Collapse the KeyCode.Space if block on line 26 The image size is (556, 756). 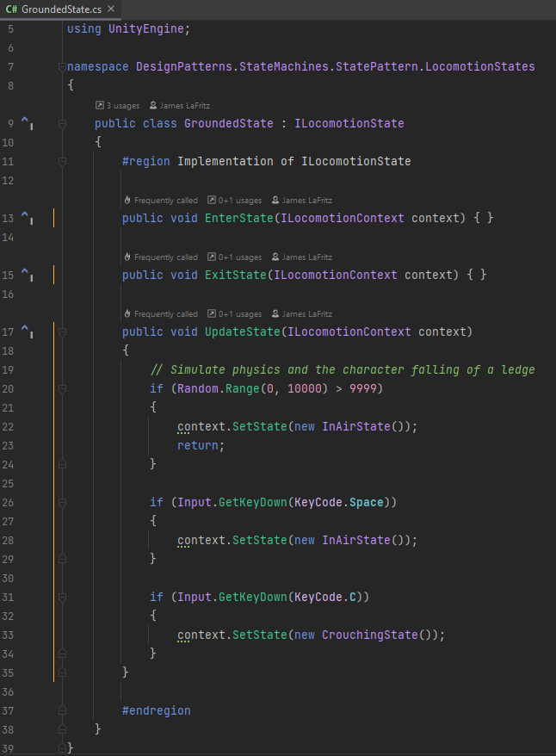[x=62, y=503]
